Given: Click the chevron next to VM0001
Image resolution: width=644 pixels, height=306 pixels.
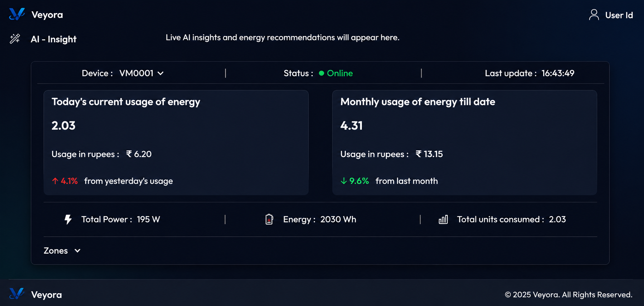Looking at the screenshot, I should tap(161, 73).
